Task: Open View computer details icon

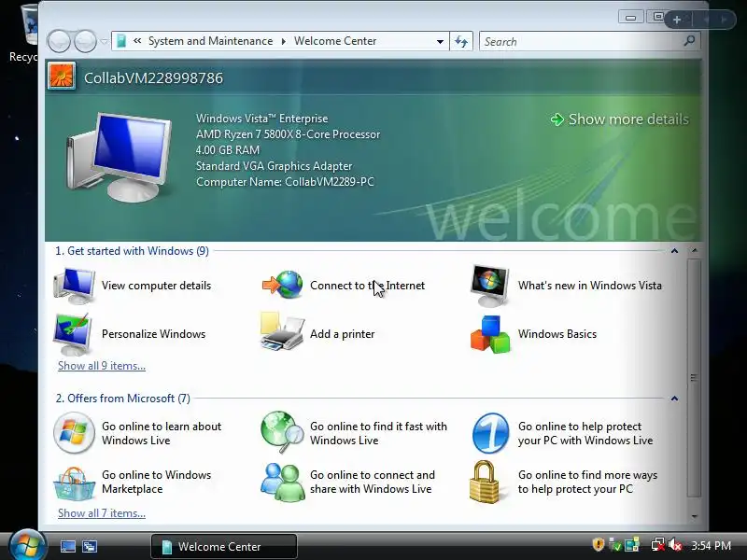Action: point(75,286)
